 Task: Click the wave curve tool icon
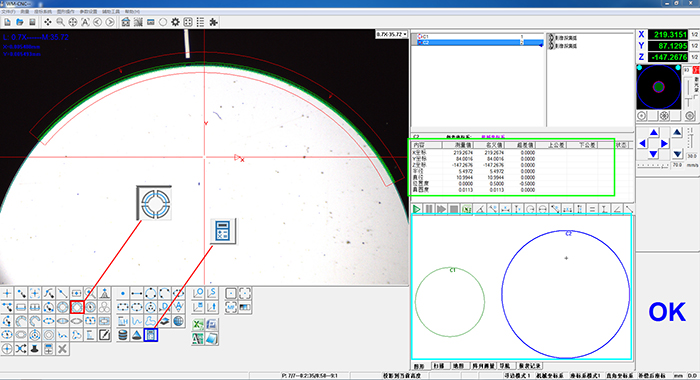coord(137,321)
